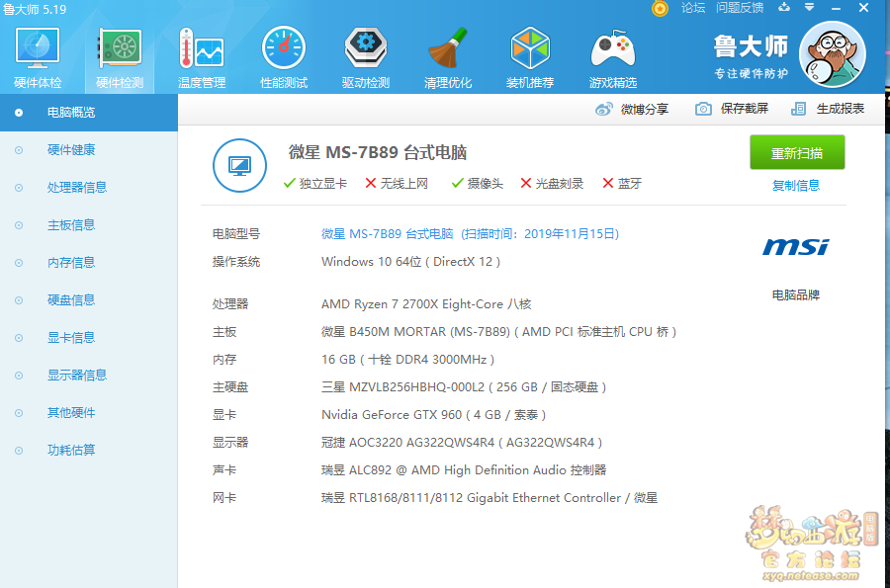Screen dimensions: 890x588
Task: Click the download tray icon in title bar
Action: tap(784, 7)
